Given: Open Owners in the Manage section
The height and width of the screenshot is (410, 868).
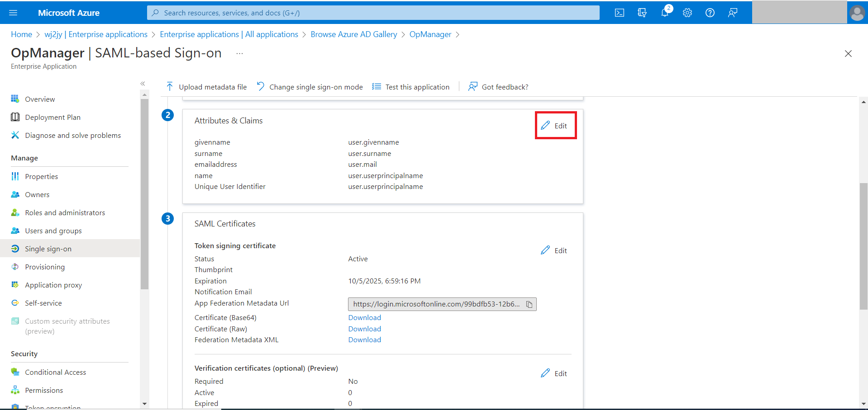Looking at the screenshot, I should pyautogui.click(x=37, y=194).
